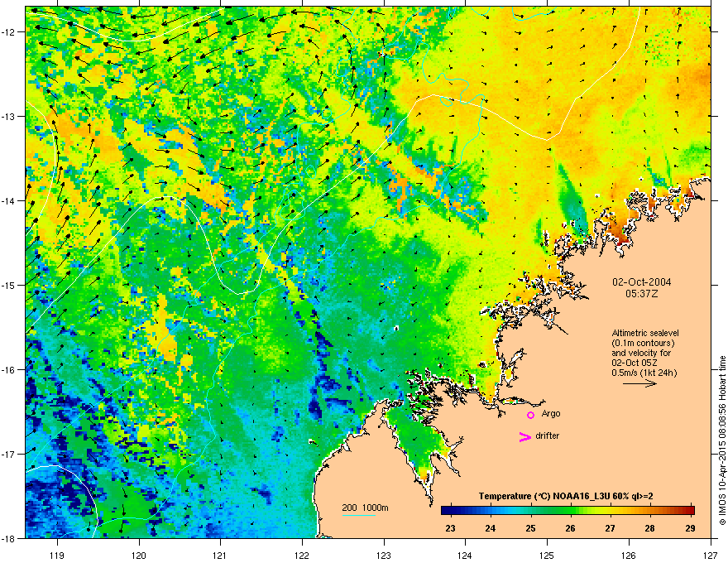
Task: Click the 0.5m/s velocity scale arrow
Action: [x=639, y=383]
